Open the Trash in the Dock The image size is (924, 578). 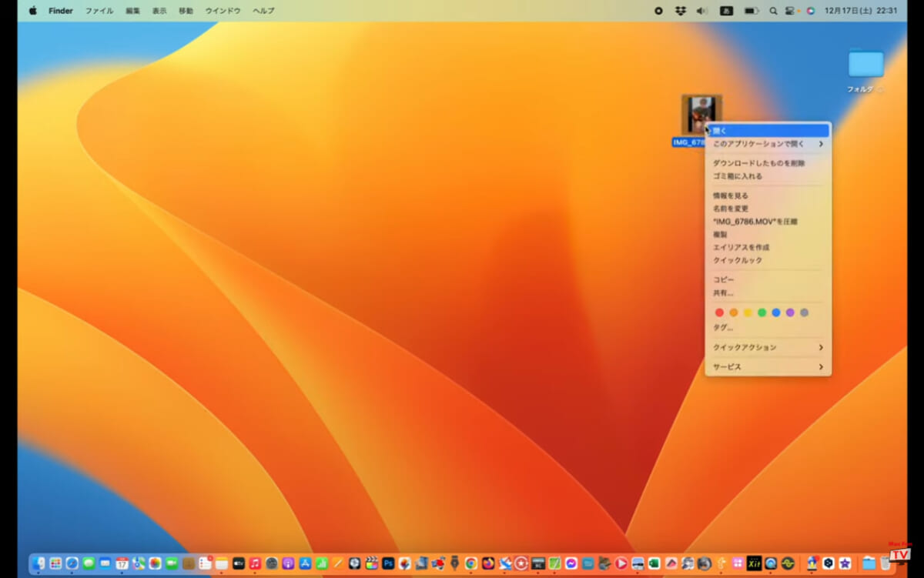885,563
